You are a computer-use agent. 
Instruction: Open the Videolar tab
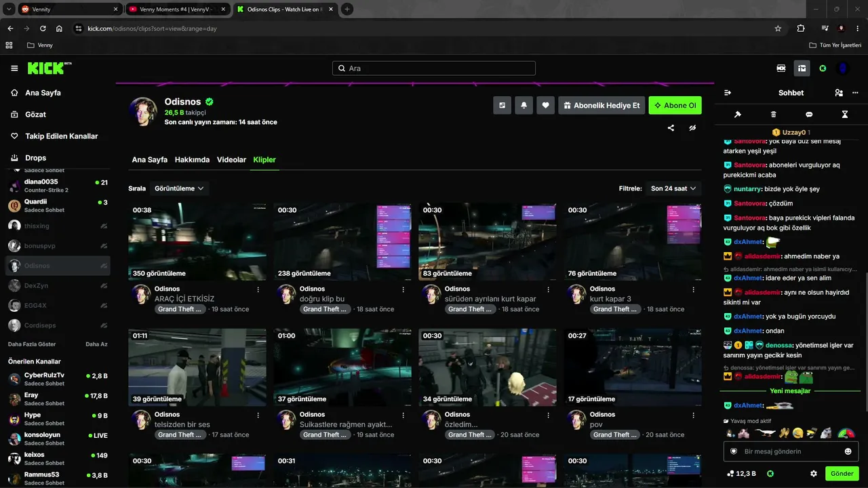pos(231,160)
